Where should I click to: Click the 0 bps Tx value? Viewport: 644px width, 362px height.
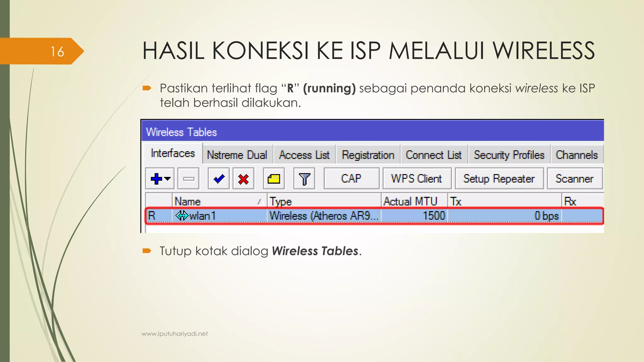point(547,216)
